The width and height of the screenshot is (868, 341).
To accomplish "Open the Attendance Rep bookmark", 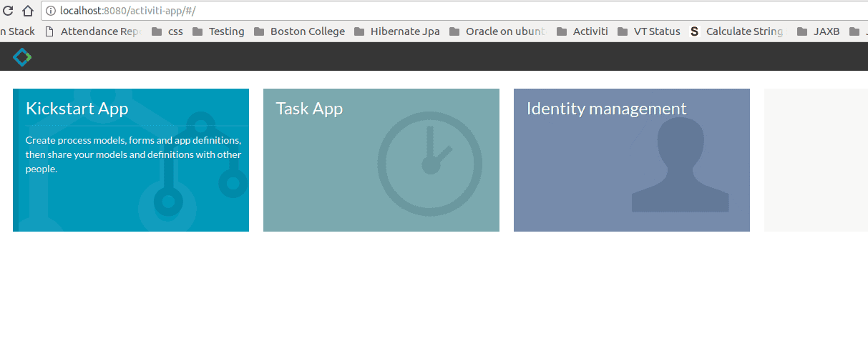I will [x=92, y=31].
